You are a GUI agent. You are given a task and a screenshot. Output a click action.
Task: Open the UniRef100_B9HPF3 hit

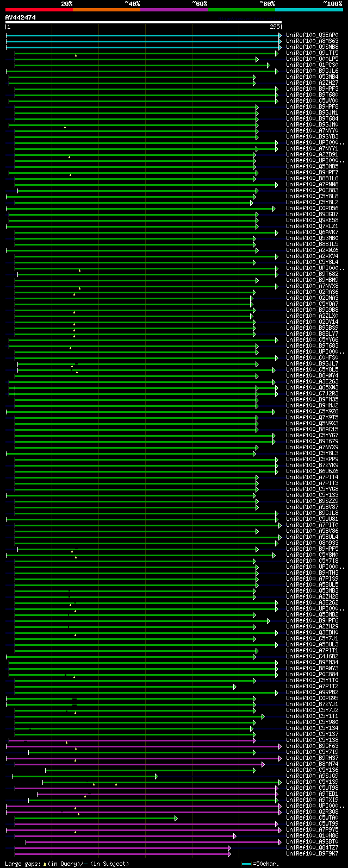[x=312, y=89]
